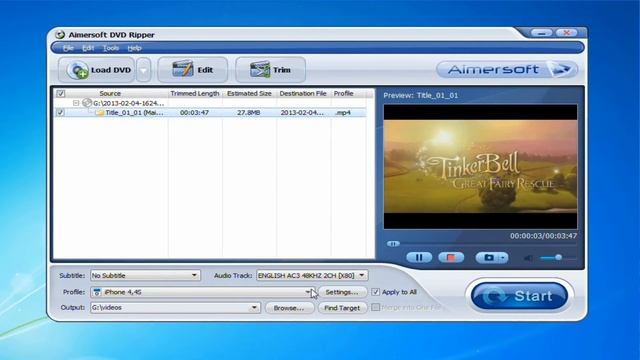Screen dimensions: 640x360
Task: Open the Help menu
Action: [x=134, y=48]
